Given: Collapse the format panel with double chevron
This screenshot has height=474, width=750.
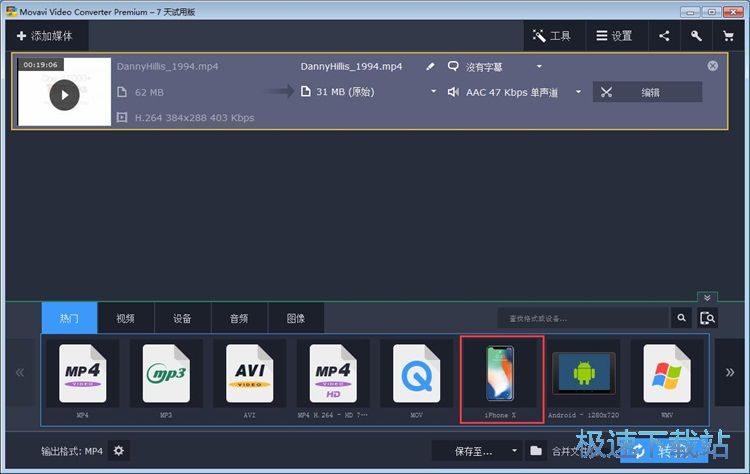Looking at the screenshot, I should pos(707,297).
